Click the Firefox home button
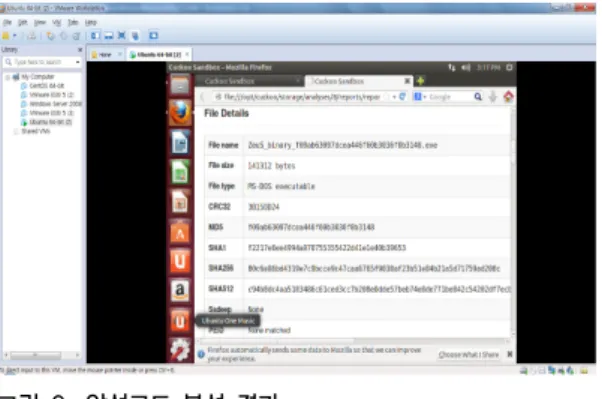The height and width of the screenshot is (399, 602). tap(508, 97)
